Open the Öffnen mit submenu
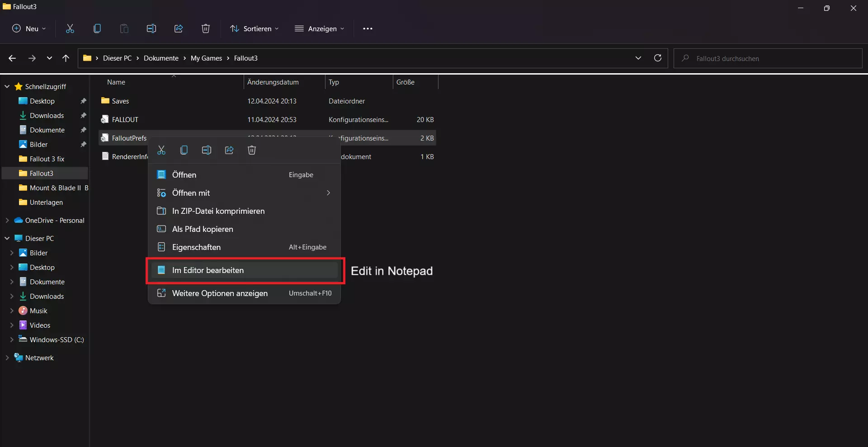 [x=244, y=193]
